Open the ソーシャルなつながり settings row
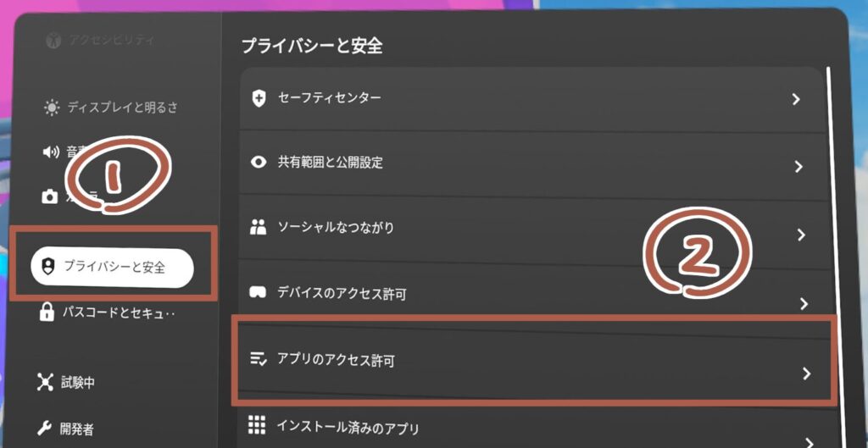Viewport: 868px width, 448px height. coord(526,229)
